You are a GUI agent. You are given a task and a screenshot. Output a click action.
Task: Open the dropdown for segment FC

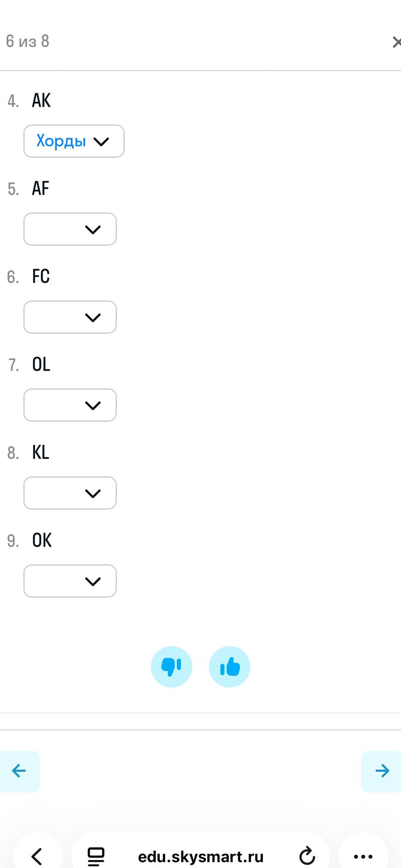[x=70, y=317]
